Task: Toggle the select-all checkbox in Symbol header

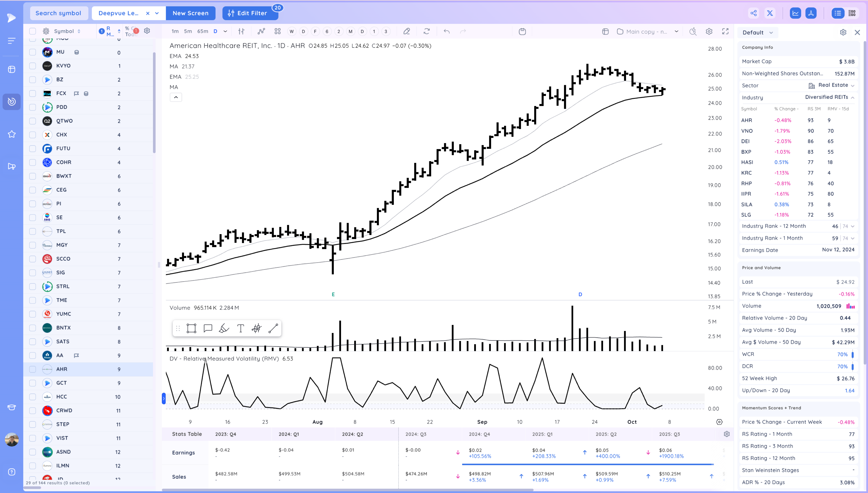Action: coord(33,31)
